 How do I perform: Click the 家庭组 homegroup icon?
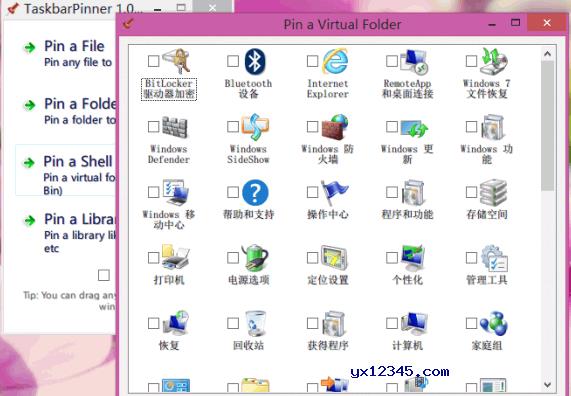[x=494, y=323]
